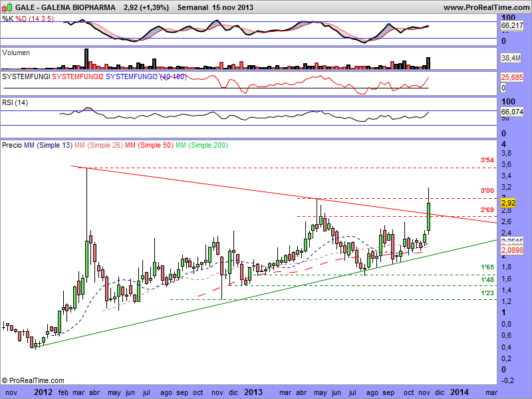The height and width of the screenshot is (399, 532).
Task: Click the candlestick icon beside the GALE ticker
Action: (7, 7)
